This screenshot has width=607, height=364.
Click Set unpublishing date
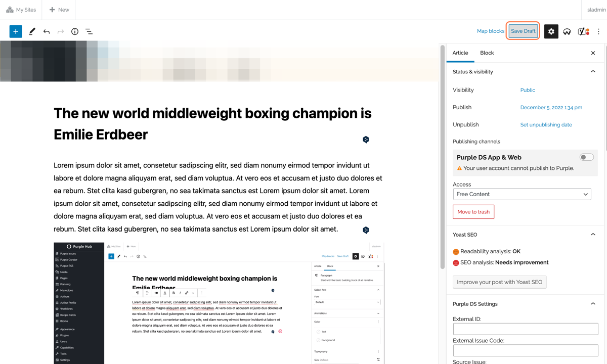(546, 124)
